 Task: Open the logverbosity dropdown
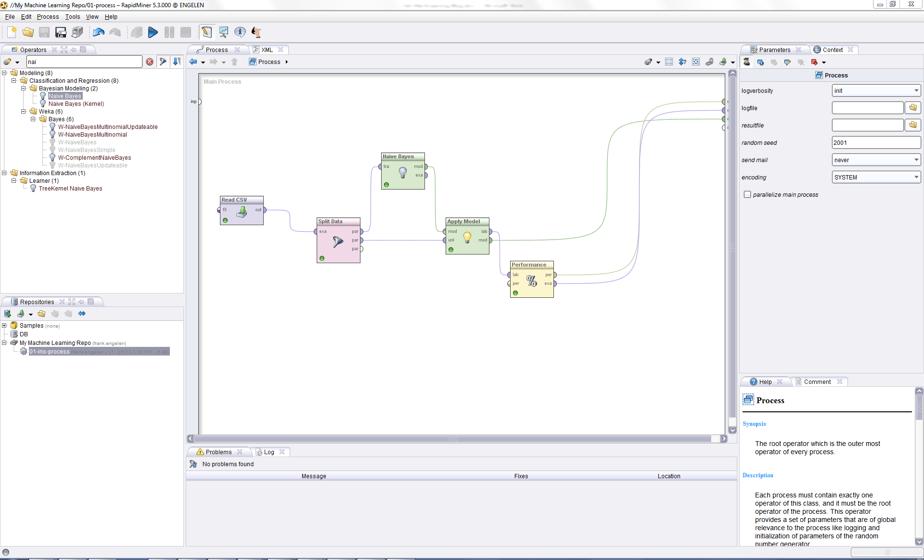(x=876, y=90)
